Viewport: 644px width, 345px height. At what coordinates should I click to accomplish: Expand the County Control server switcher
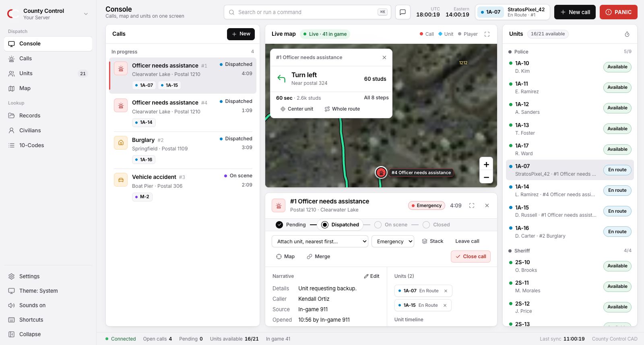(x=48, y=14)
